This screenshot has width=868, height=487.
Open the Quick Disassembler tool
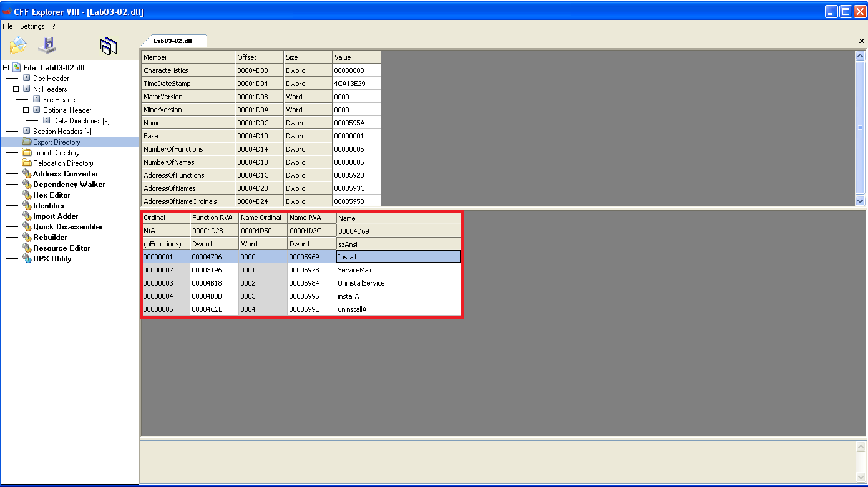tap(67, 227)
